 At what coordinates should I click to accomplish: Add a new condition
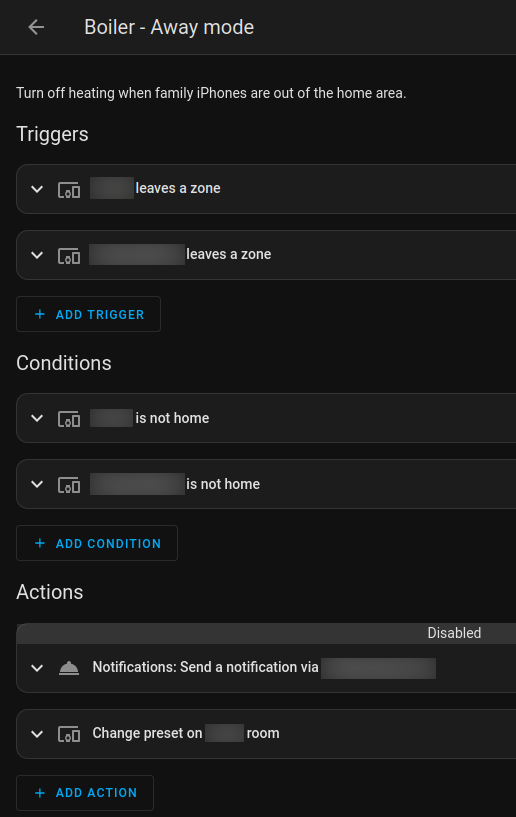click(97, 543)
